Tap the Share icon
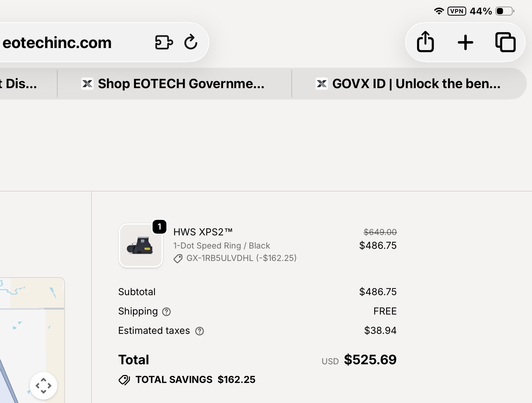 coord(425,42)
